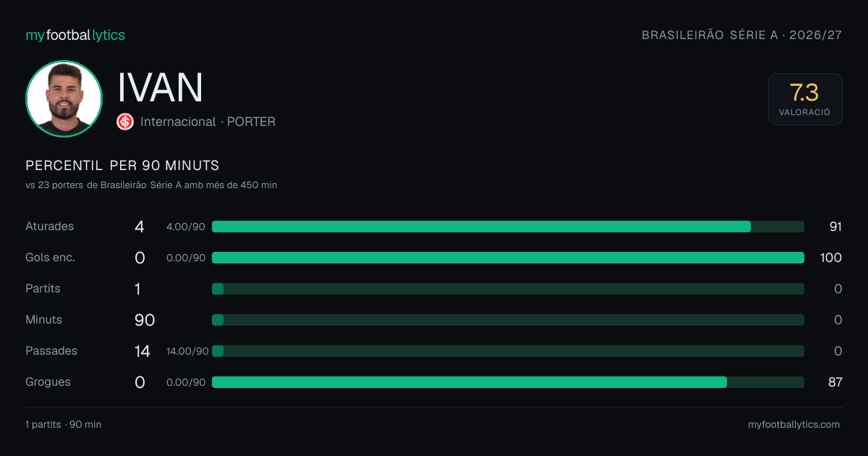Click the IVAN player name heading

[161, 88]
